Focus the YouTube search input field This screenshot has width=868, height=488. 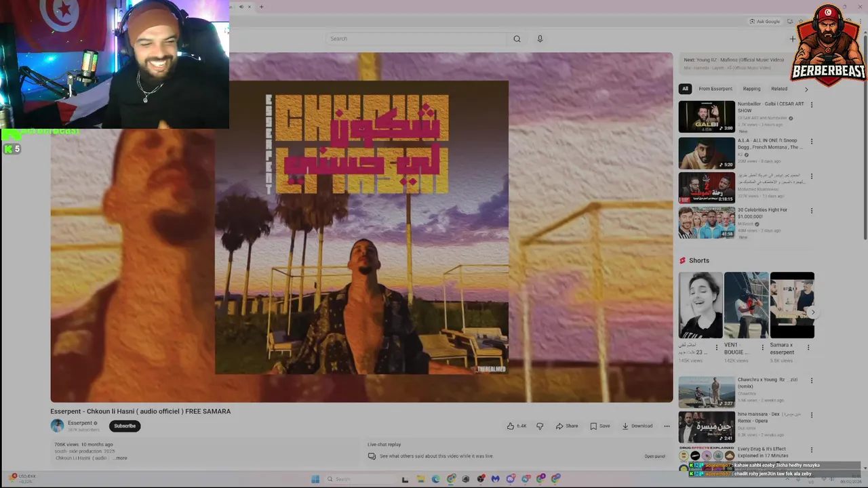[x=416, y=39]
